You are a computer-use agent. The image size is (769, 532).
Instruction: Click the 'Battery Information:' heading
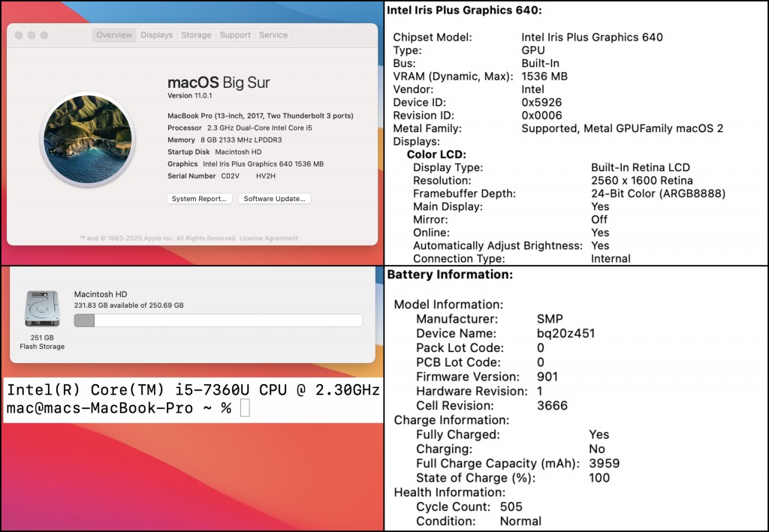(450, 275)
